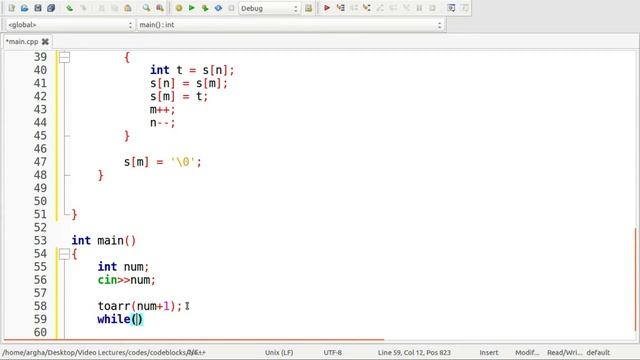This screenshot has width=640, height=360.
Task: Click the 'int main()' declaration
Action: click(x=104, y=240)
